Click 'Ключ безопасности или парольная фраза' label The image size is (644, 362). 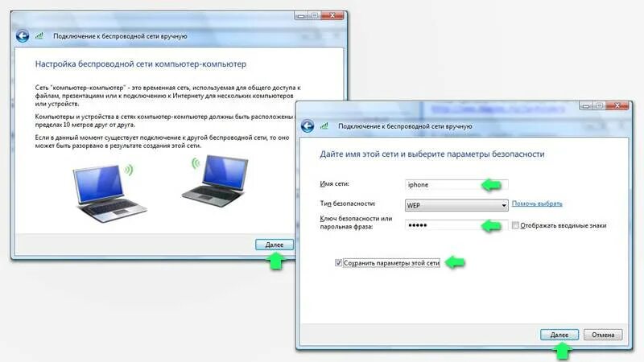(x=356, y=223)
